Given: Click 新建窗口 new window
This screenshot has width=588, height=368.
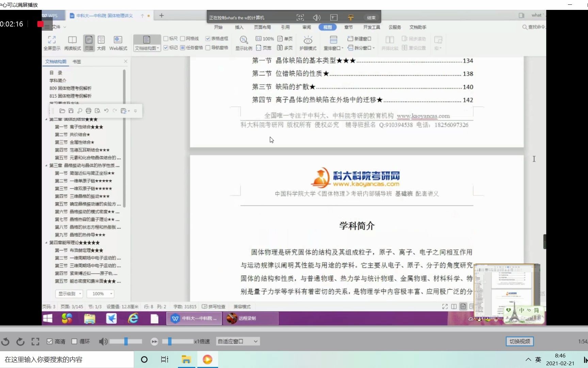Looking at the screenshot, I should click(359, 39).
